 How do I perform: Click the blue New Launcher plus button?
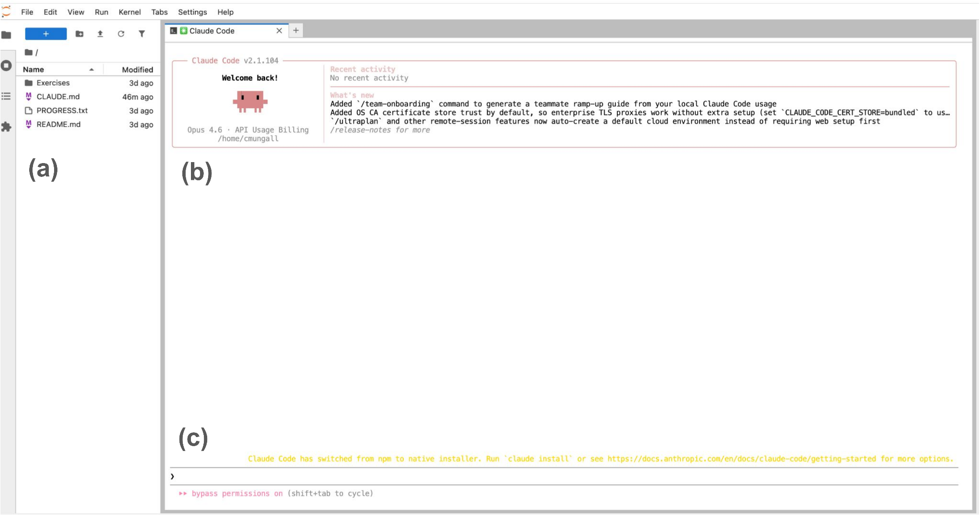(46, 33)
